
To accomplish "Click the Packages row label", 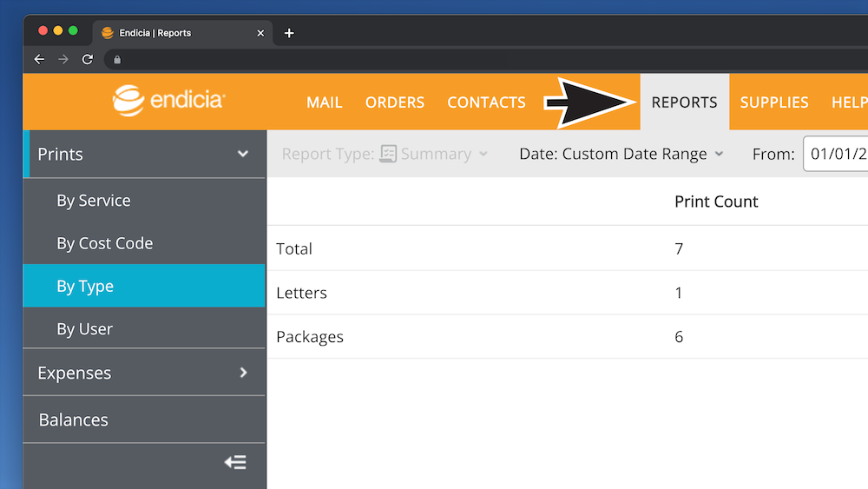I will pyautogui.click(x=310, y=337).
